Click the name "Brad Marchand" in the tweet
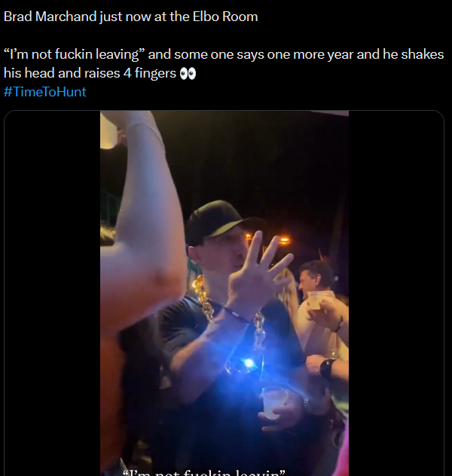 tap(50, 17)
